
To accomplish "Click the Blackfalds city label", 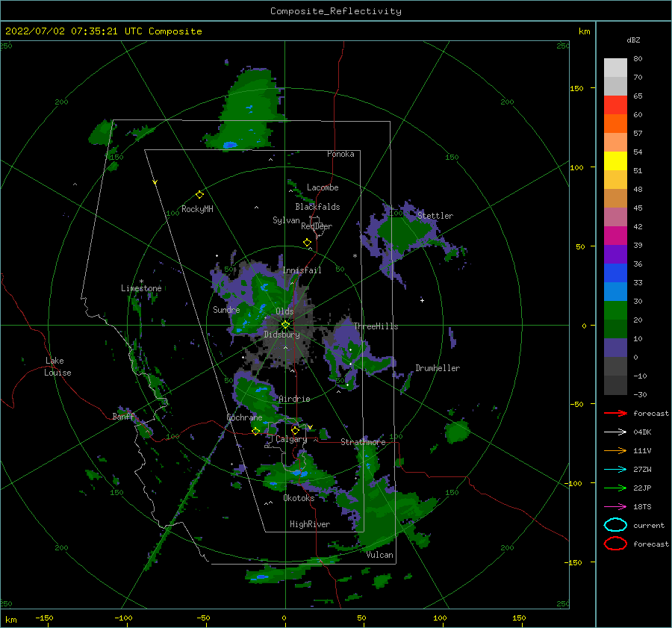I will [x=317, y=207].
